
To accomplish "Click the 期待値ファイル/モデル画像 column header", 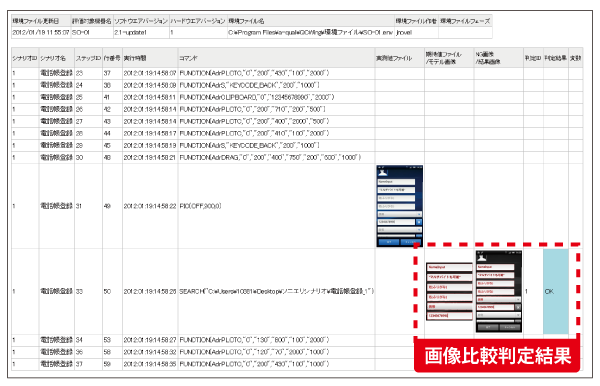I will (449, 58).
